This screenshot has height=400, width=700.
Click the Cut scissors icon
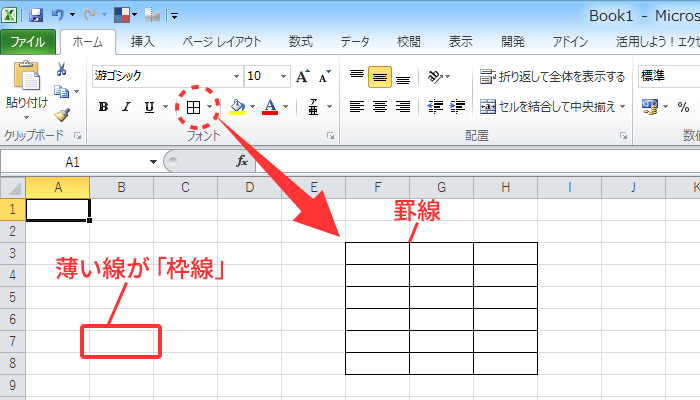tap(62, 69)
